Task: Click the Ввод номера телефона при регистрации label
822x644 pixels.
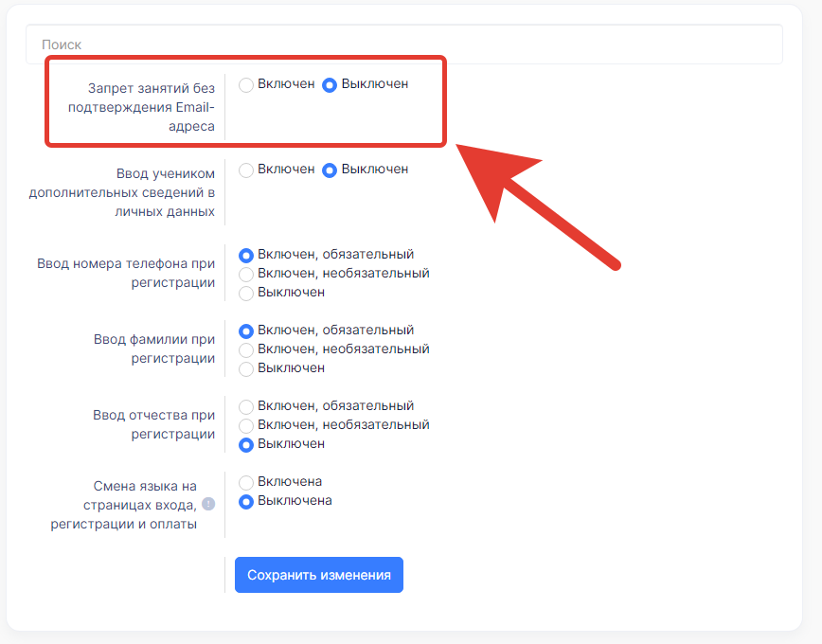Action: click(126, 273)
